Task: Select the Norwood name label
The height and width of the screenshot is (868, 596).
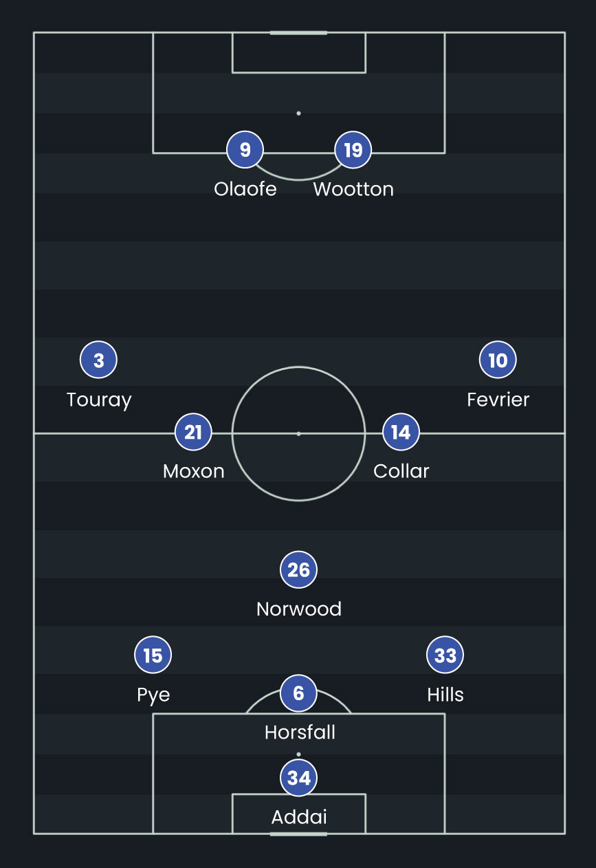Action: tap(298, 609)
